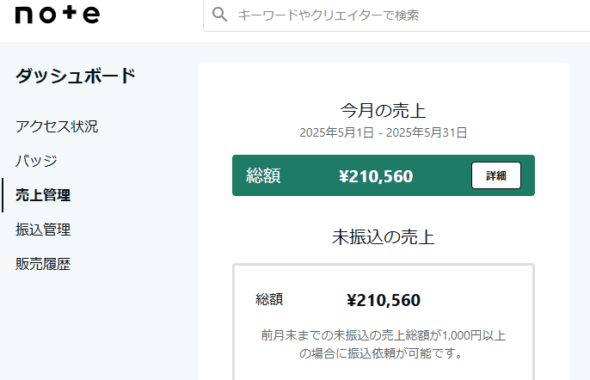Click the unpaid ¥210,560 amount
This screenshot has height=380, width=590.
[383, 300]
